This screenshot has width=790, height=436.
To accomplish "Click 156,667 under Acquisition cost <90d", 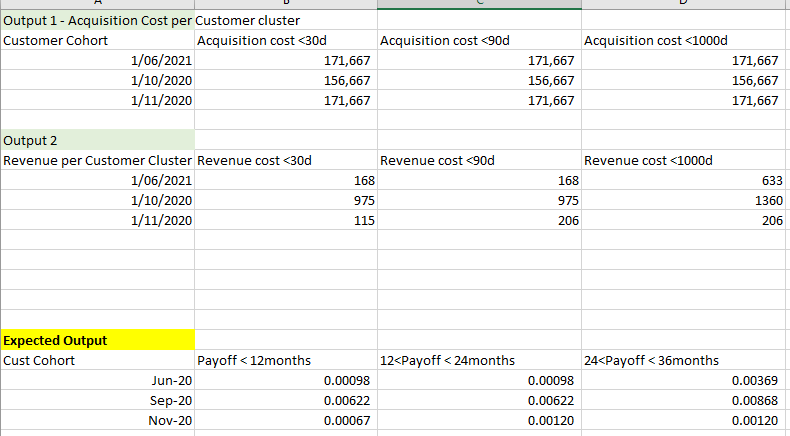I will [479, 80].
